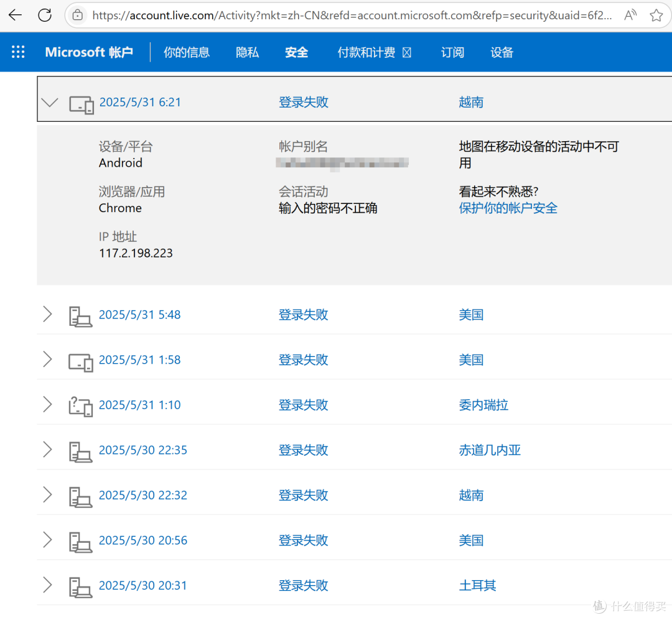Viewport: 672px width, 620px height.
Task: Click mobile device icon for 6:21 entry
Action: click(x=82, y=104)
